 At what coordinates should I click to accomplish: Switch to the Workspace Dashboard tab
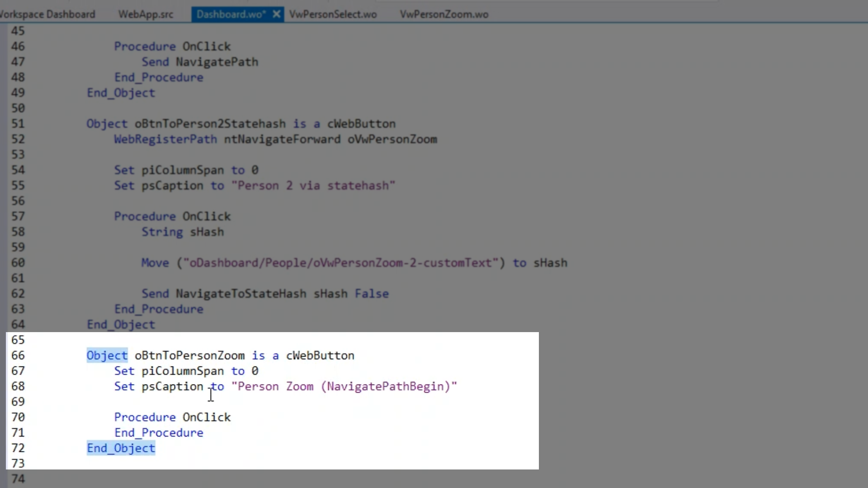(47, 14)
